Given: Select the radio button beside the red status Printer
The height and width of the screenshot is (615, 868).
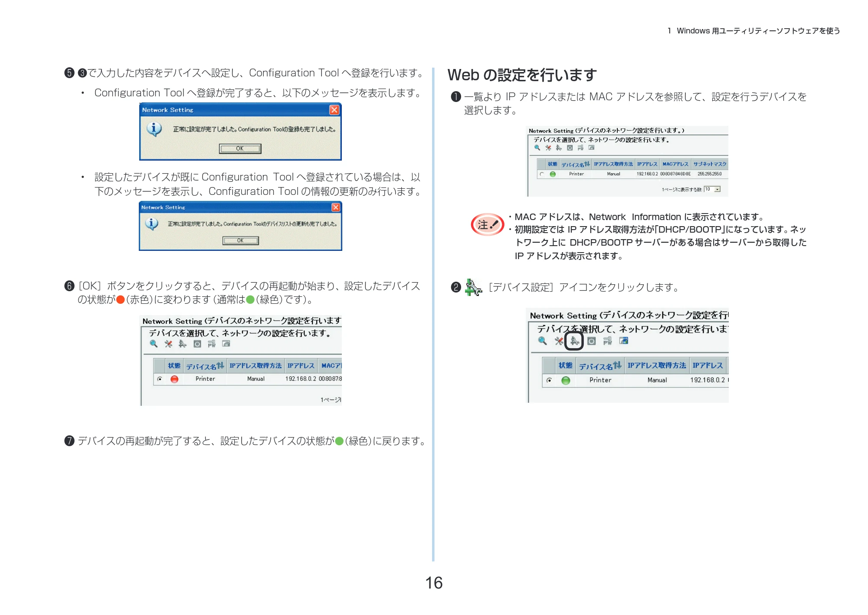Looking at the screenshot, I should (x=160, y=379).
